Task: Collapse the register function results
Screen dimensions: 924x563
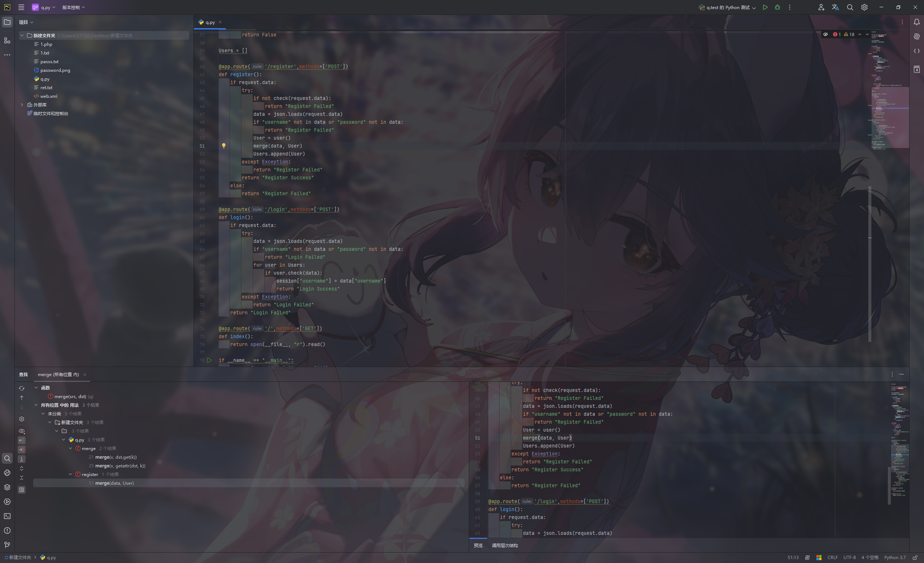Action: [70, 474]
